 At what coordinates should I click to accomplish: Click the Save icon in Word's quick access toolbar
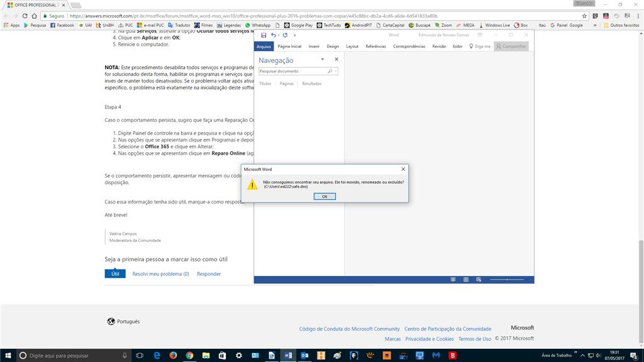pyautogui.click(x=264, y=35)
